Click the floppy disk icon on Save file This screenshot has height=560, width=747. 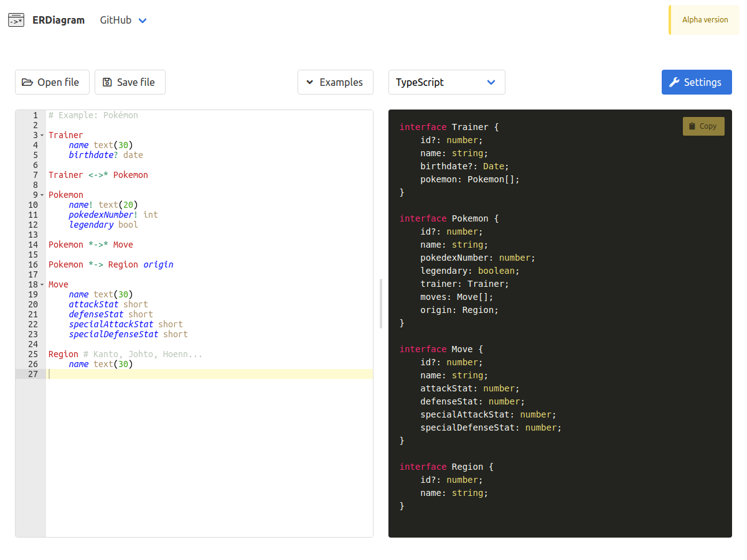click(x=107, y=82)
